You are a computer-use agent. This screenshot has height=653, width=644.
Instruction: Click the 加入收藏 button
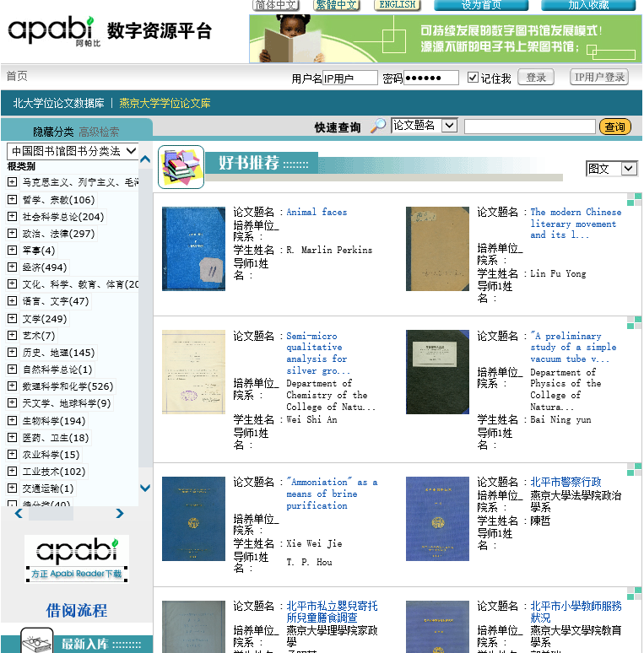[588, 5]
